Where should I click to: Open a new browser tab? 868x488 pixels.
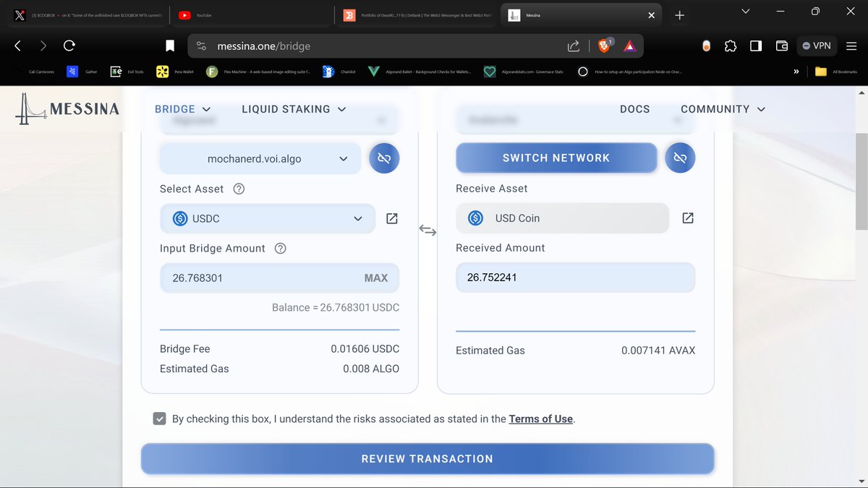pyautogui.click(x=679, y=15)
